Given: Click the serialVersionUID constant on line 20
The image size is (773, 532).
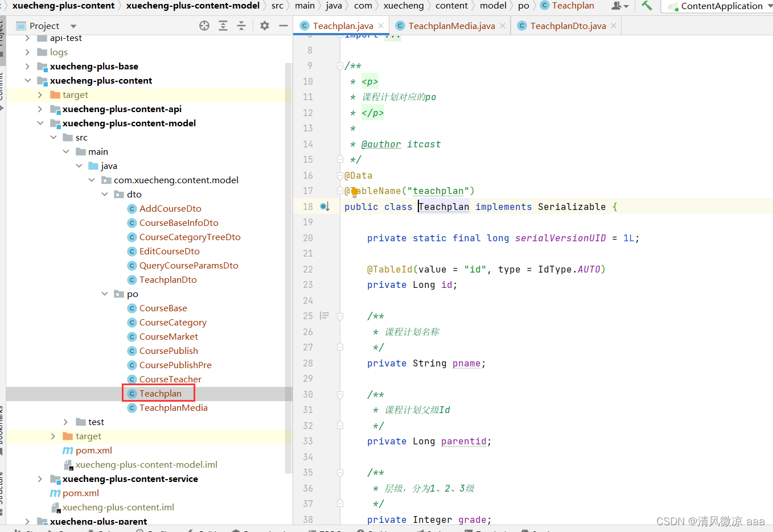Looking at the screenshot, I should 560,238.
